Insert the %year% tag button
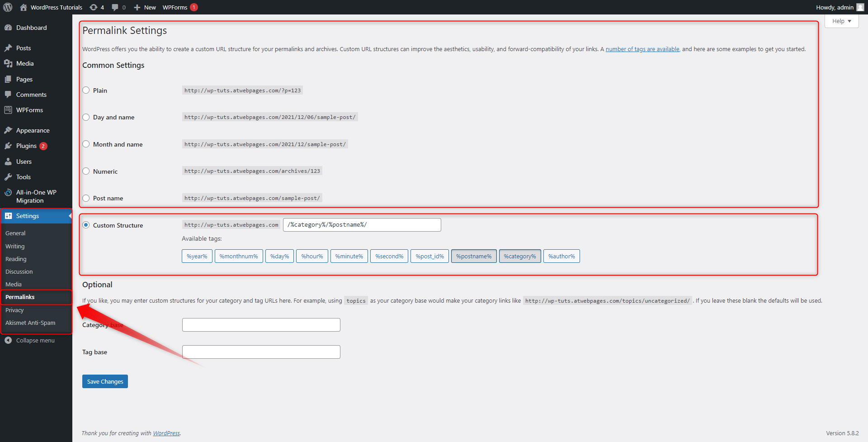The width and height of the screenshot is (868, 442). [x=197, y=256]
